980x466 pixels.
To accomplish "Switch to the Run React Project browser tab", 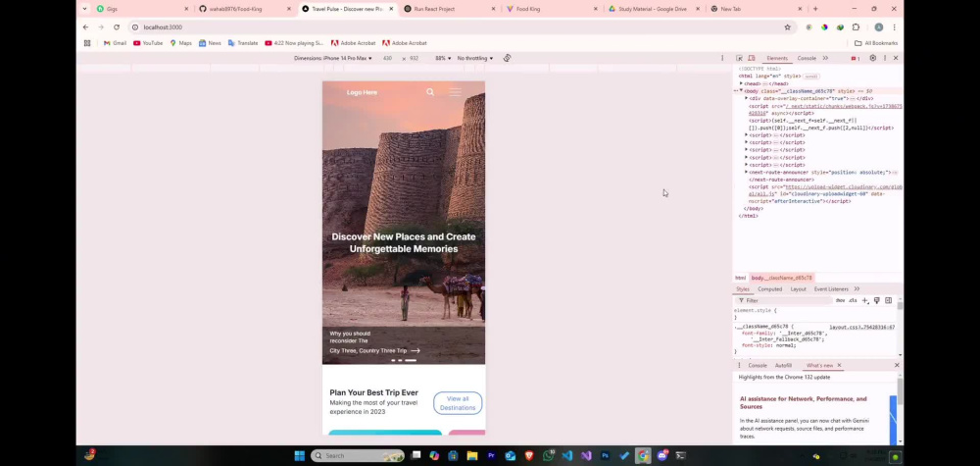I will (447, 9).
